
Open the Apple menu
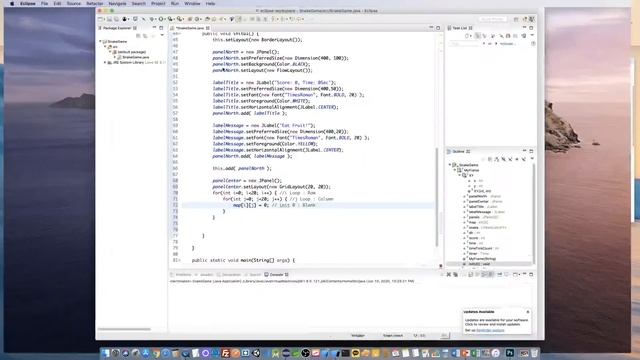click(x=12, y=4)
